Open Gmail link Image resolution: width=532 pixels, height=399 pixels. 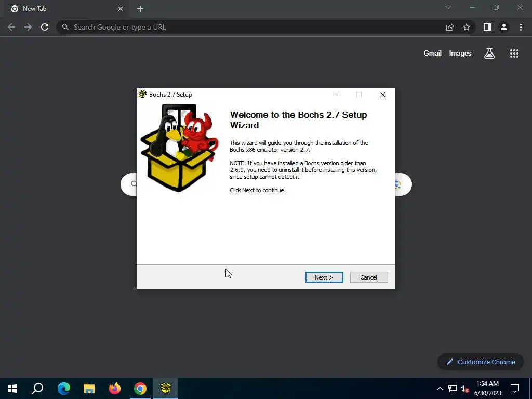pyautogui.click(x=433, y=54)
